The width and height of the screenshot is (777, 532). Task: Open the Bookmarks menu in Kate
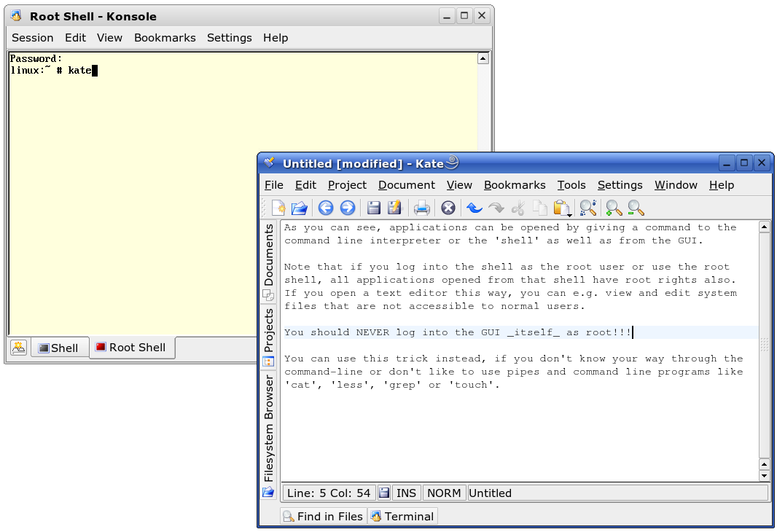click(515, 185)
